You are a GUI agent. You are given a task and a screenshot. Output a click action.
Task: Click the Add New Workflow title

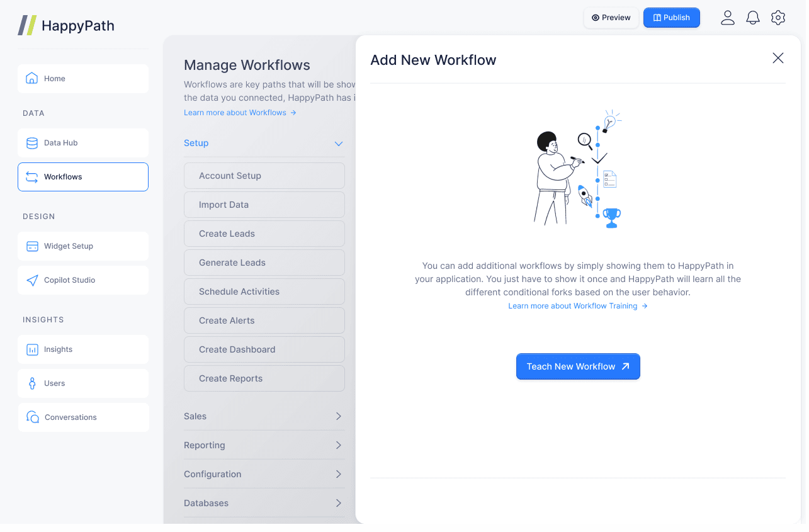coord(433,60)
